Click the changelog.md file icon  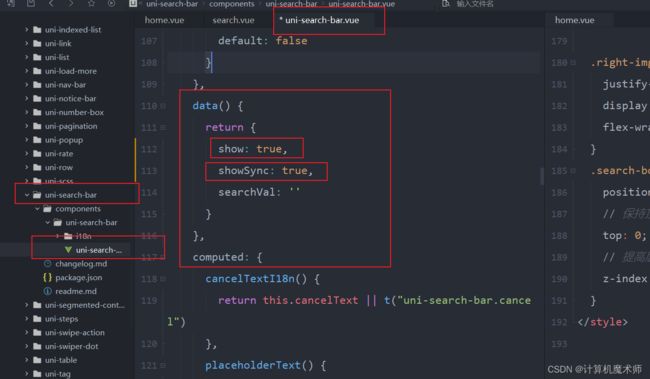click(x=48, y=264)
